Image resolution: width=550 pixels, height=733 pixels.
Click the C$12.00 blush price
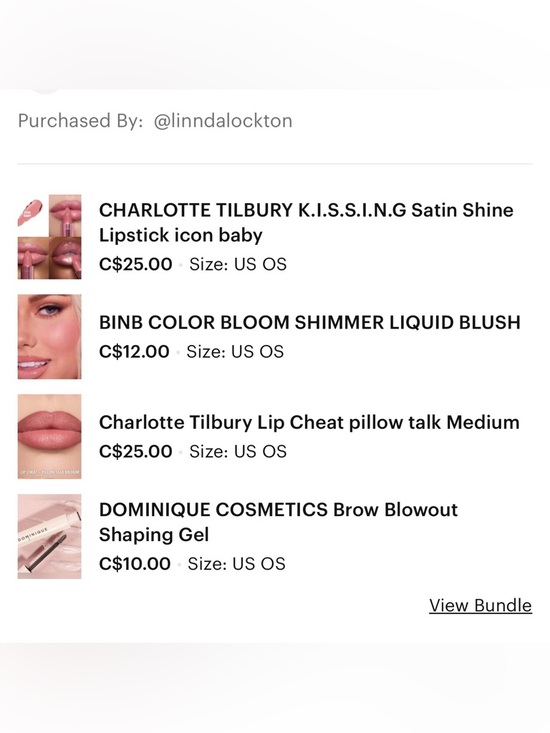tap(134, 352)
